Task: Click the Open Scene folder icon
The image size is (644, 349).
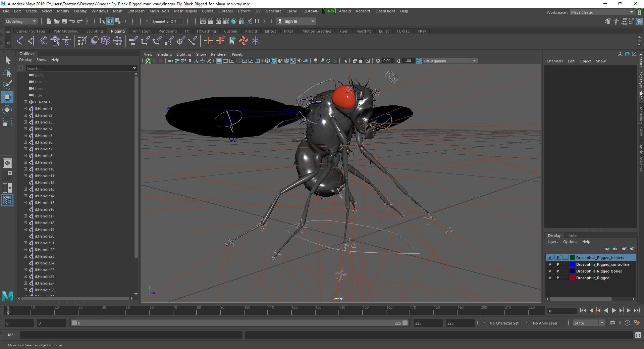Action: (x=56, y=21)
